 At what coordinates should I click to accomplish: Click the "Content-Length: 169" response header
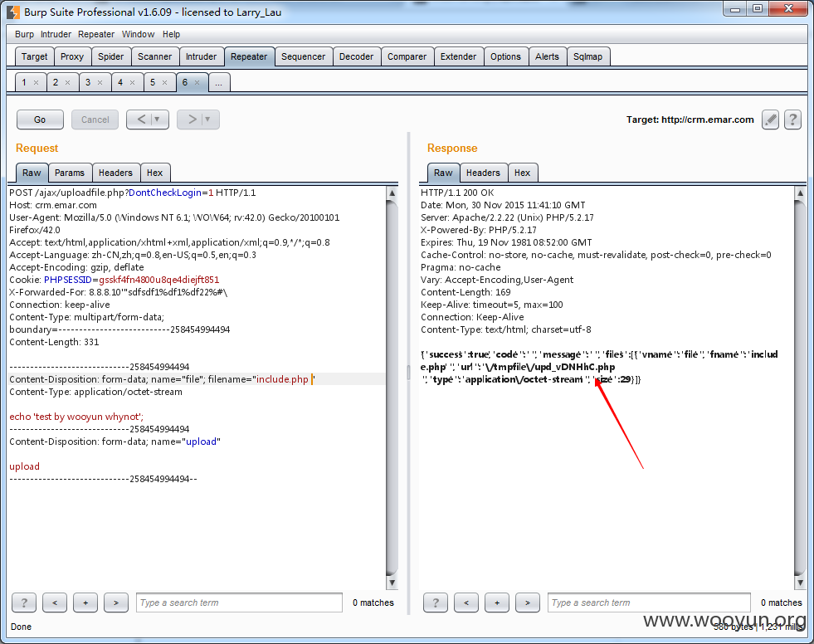(465, 292)
